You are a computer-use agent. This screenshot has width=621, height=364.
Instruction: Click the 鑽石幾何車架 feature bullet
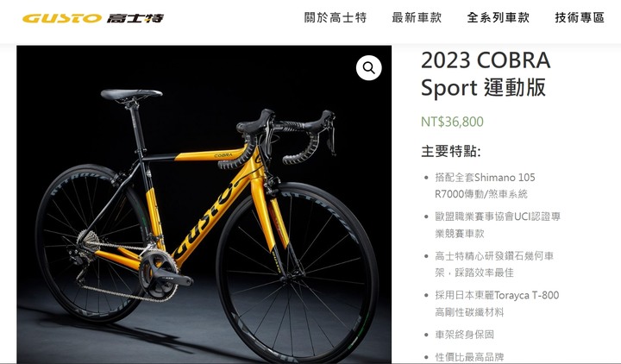tap(494, 264)
